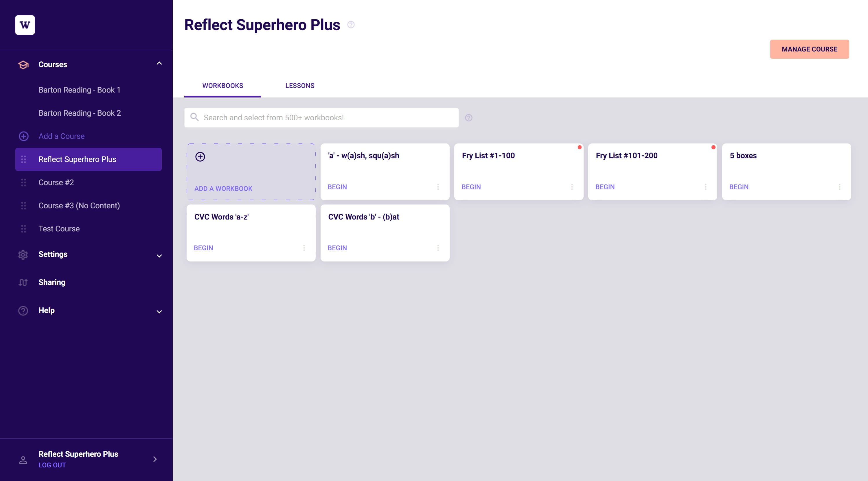The height and width of the screenshot is (481, 868).
Task: Open account menu arrow at sidebar bottom
Action: (155, 459)
